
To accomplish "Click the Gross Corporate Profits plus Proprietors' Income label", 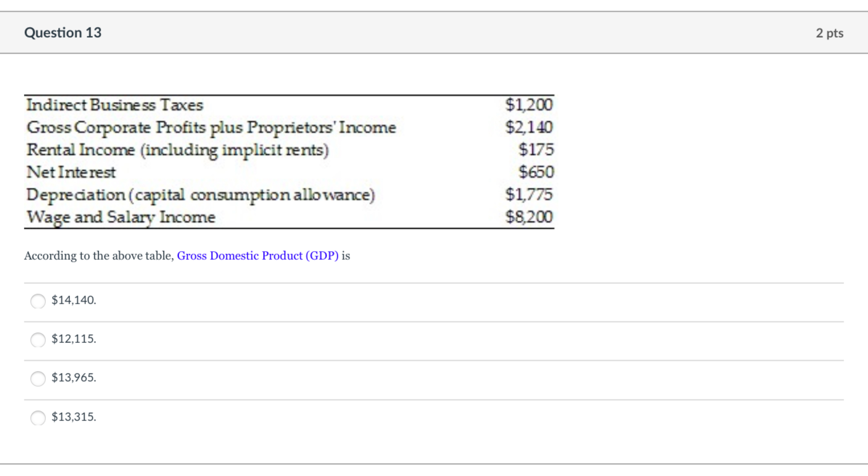I will click(211, 128).
